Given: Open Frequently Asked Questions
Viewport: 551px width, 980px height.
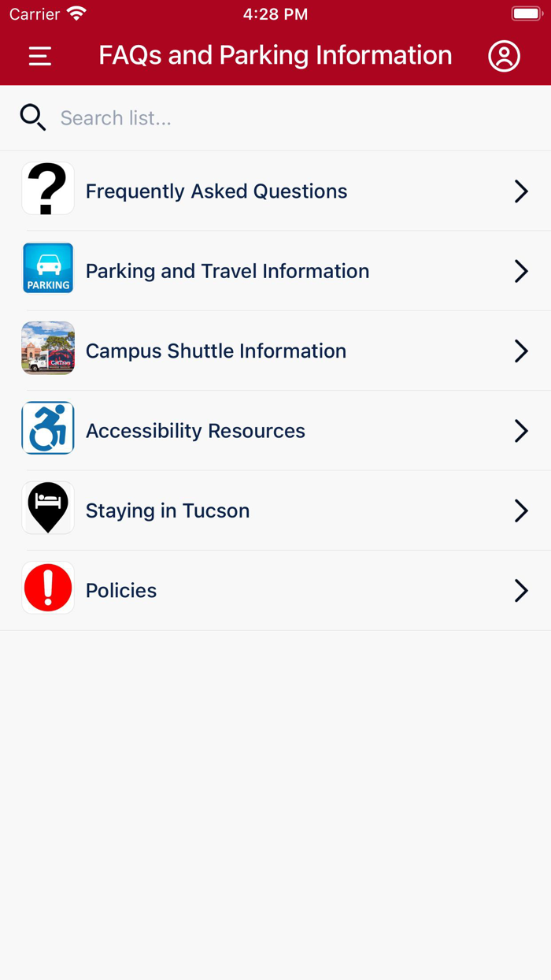Looking at the screenshot, I should (x=216, y=191).
